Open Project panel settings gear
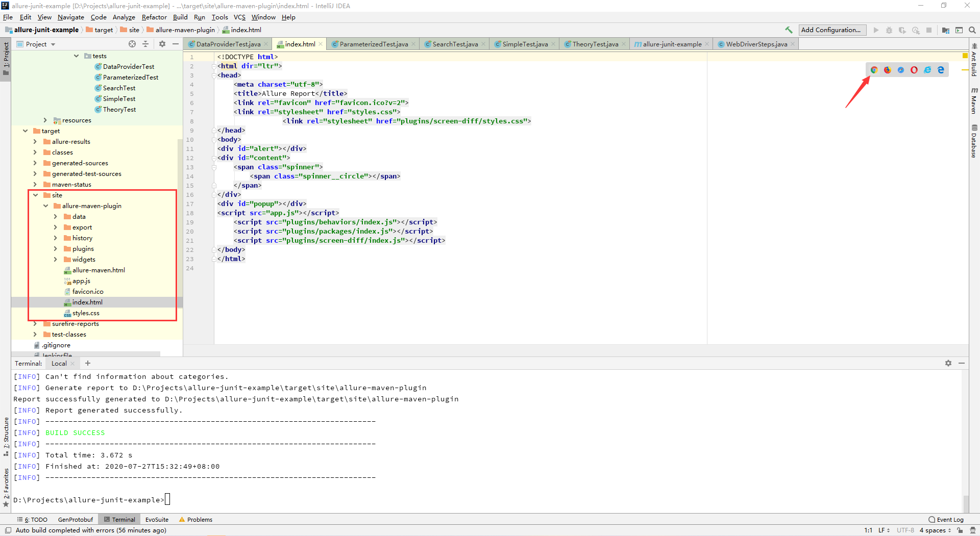Image resolution: width=980 pixels, height=536 pixels. pyautogui.click(x=162, y=44)
